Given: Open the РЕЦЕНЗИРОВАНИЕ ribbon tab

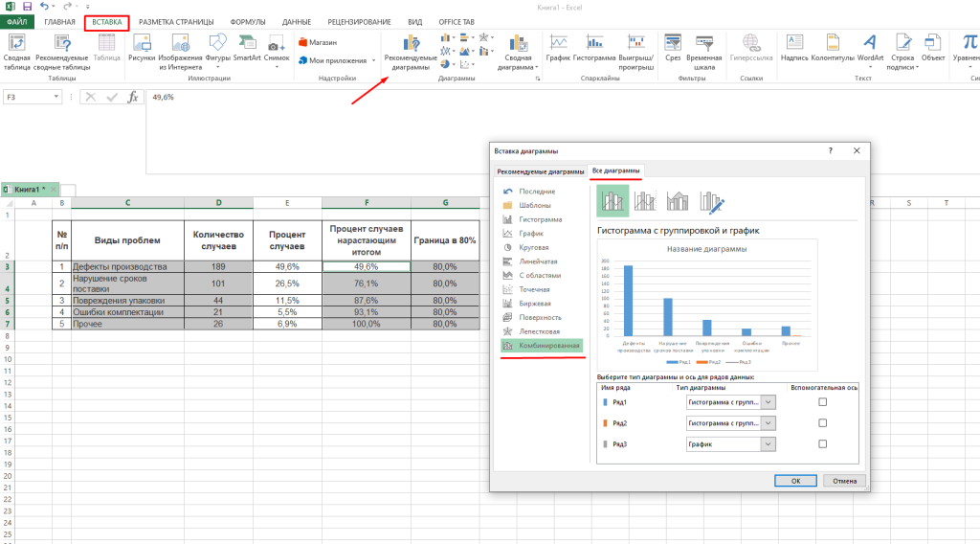Looking at the screenshot, I should pyautogui.click(x=360, y=22).
